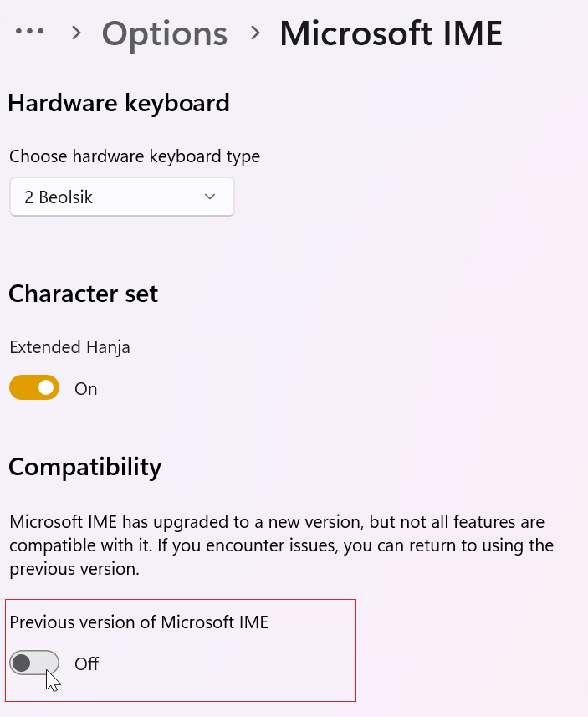Click the dropdown arrow beside 2 Beolsik

pos(210,197)
